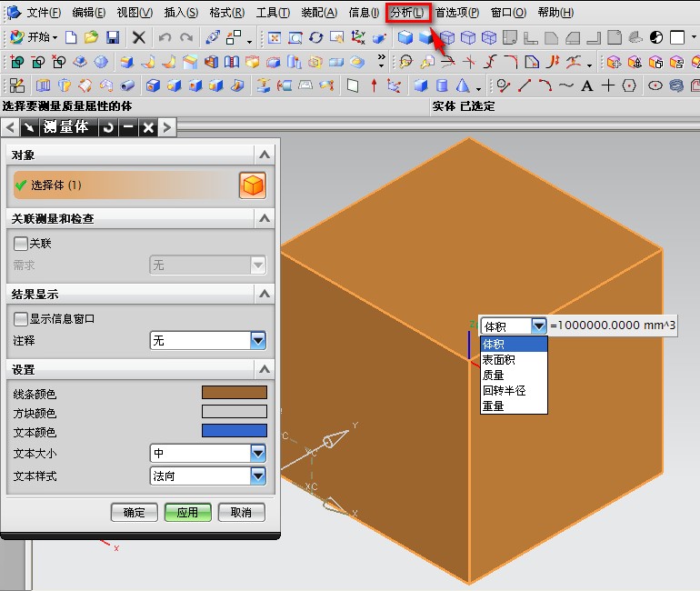
Task: Open the 体积 measurement type dropdown arrow
Action: pyautogui.click(x=539, y=326)
